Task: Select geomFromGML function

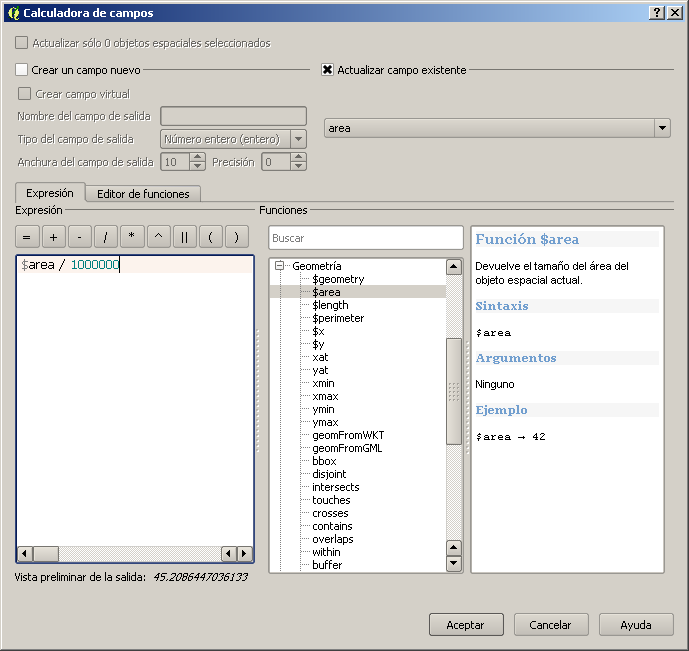Action: coord(347,448)
